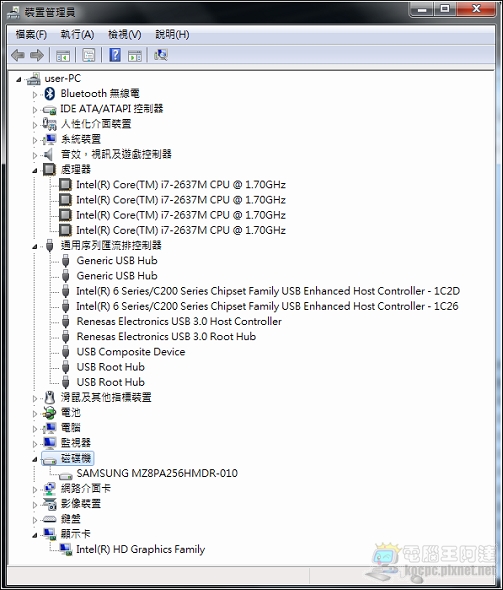Collapse the 顯示卡 display adapter node
This screenshot has height=590, width=503.
[x=35, y=535]
